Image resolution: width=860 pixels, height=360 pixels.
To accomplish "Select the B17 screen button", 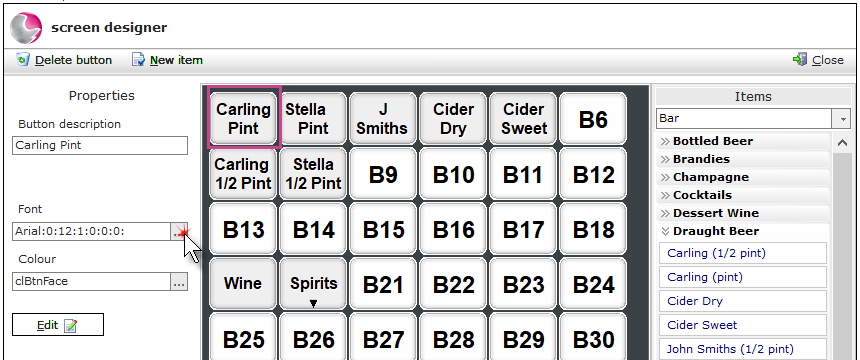I will coord(523,229).
